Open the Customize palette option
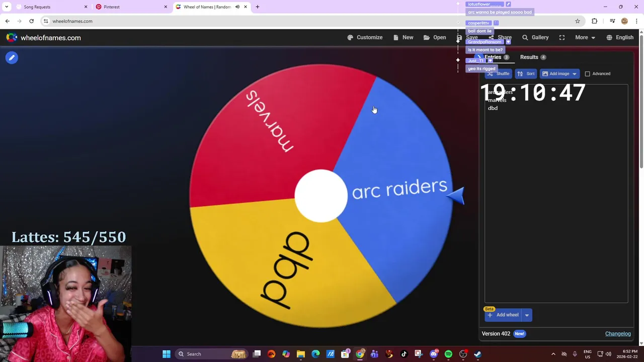 [365, 38]
